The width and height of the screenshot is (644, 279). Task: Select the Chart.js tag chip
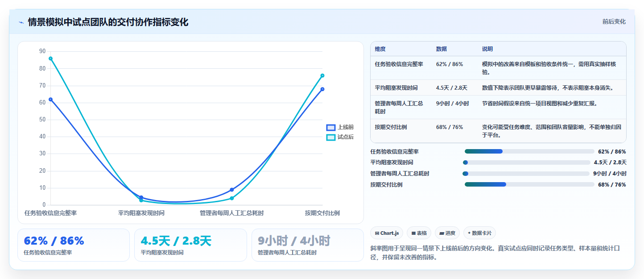pos(387,233)
